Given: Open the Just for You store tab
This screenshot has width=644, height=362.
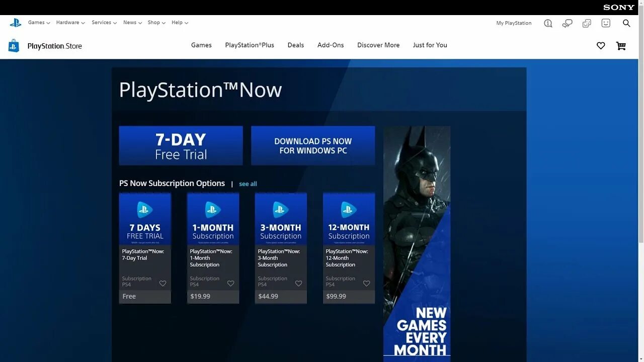Looking at the screenshot, I should click(x=430, y=45).
